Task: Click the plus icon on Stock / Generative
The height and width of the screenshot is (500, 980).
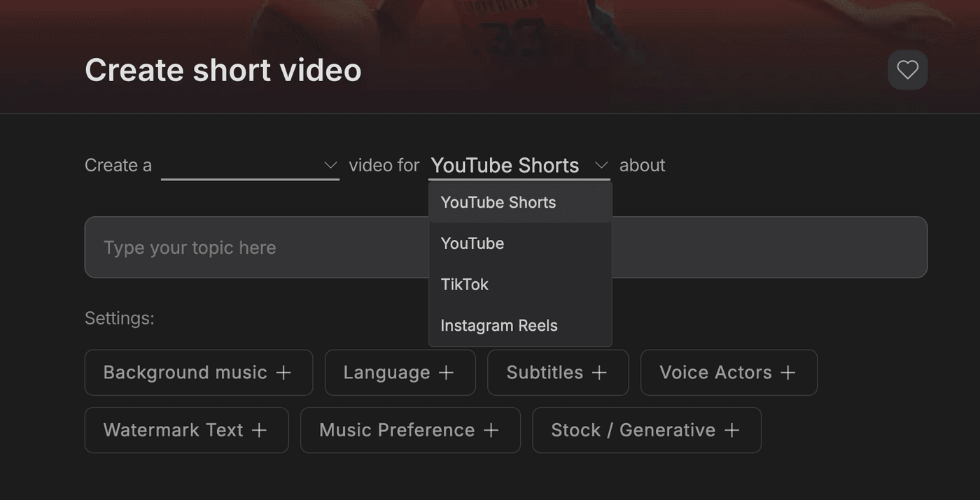Action: coord(731,430)
